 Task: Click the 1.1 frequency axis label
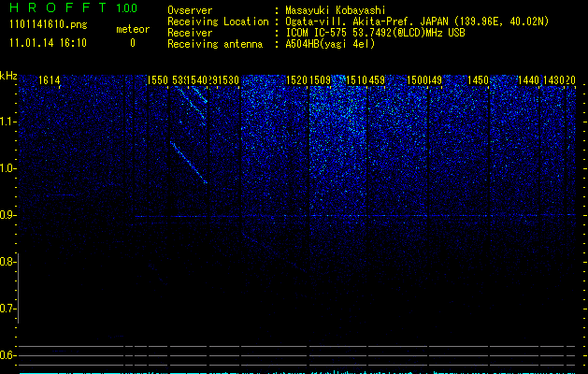click(7, 122)
